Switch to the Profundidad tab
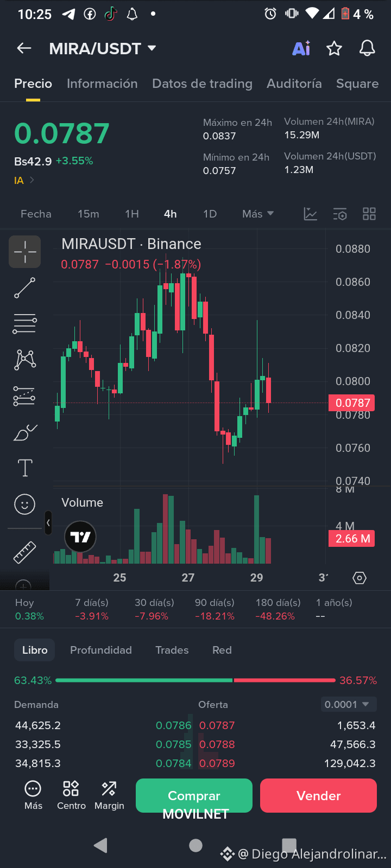 click(101, 650)
